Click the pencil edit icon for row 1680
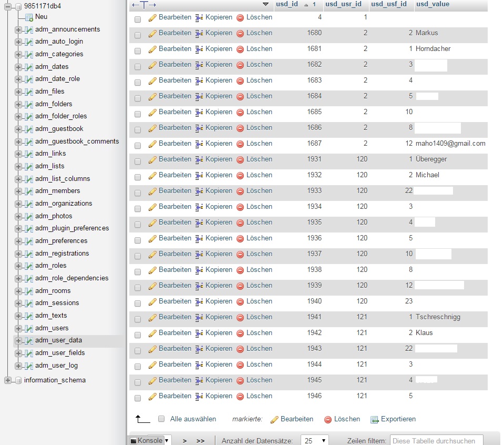 tap(152, 33)
